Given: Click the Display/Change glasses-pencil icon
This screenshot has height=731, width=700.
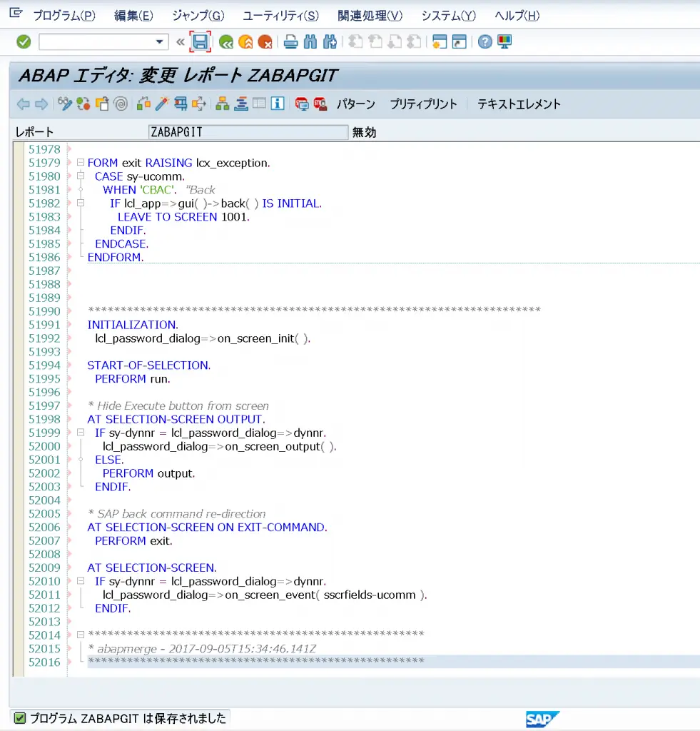Looking at the screenshot, I should 65,104.
